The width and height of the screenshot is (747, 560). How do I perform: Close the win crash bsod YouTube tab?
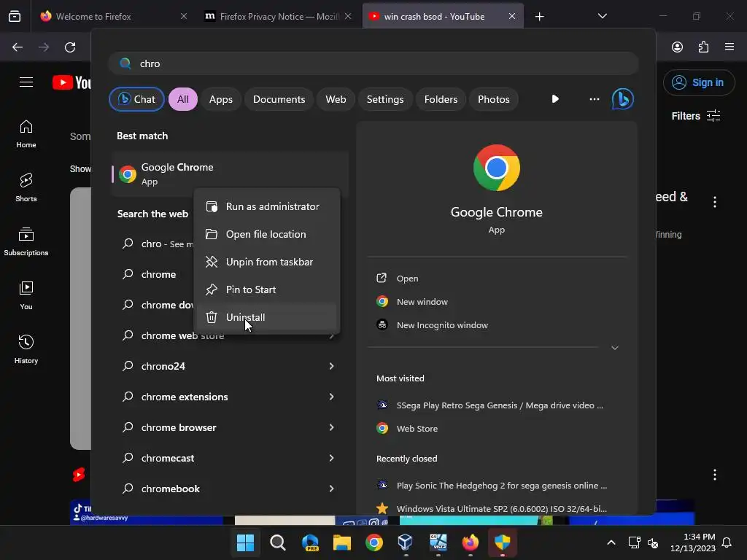(x=512, y=16)
